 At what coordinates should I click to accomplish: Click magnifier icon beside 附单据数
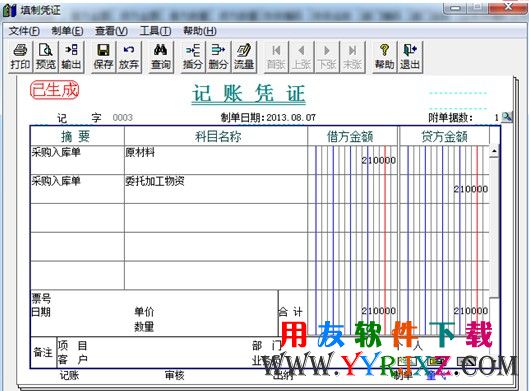point(507,117)
